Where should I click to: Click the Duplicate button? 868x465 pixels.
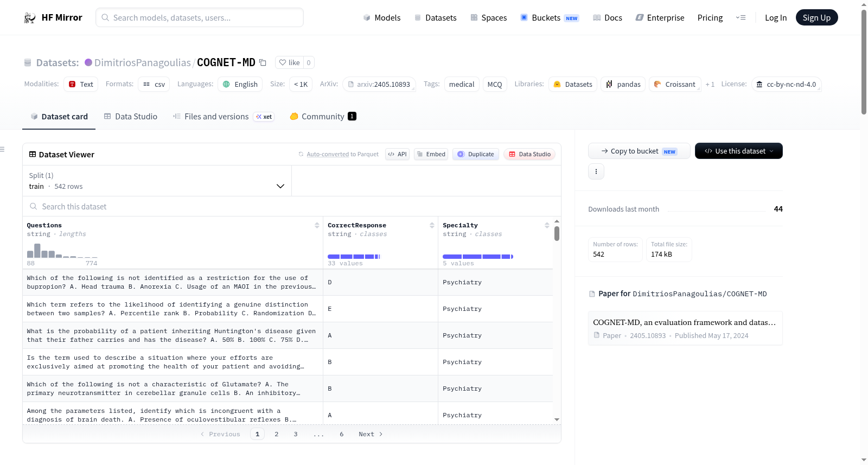click(476, 154)
